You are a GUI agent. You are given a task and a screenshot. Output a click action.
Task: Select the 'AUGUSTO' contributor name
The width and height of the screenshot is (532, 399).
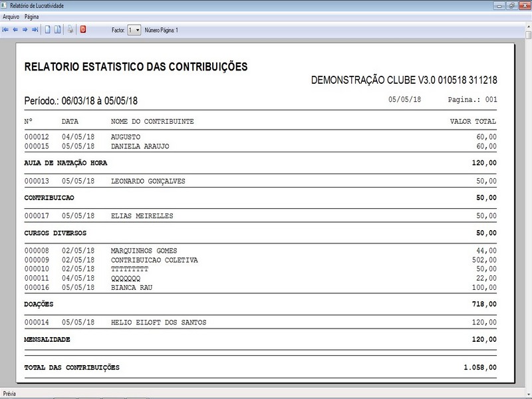tap(126, 137)
